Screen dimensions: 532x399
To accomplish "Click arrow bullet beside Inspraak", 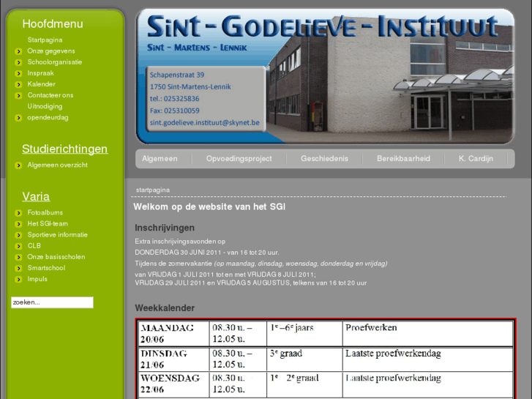I will (18, 74).
